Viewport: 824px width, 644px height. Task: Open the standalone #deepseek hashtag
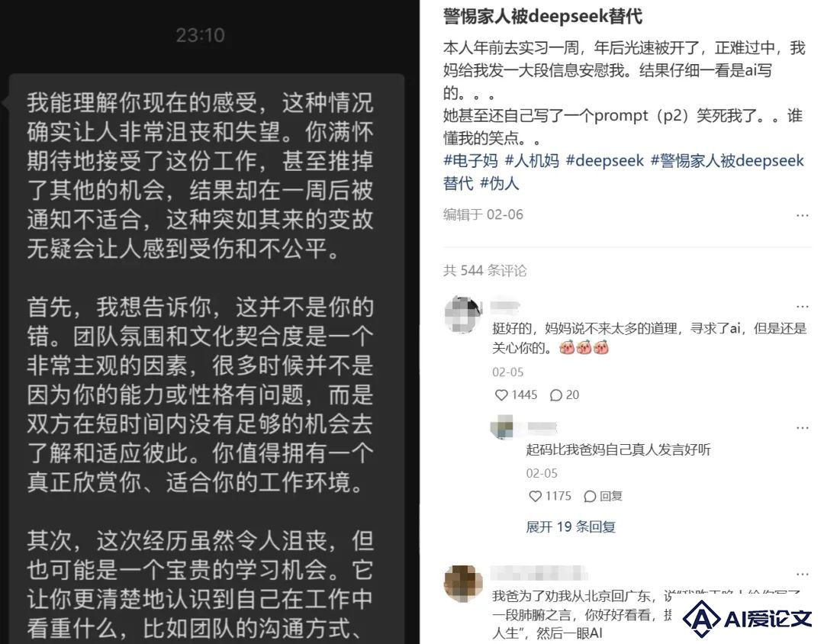pyautogui.click(x=604, y=160)
